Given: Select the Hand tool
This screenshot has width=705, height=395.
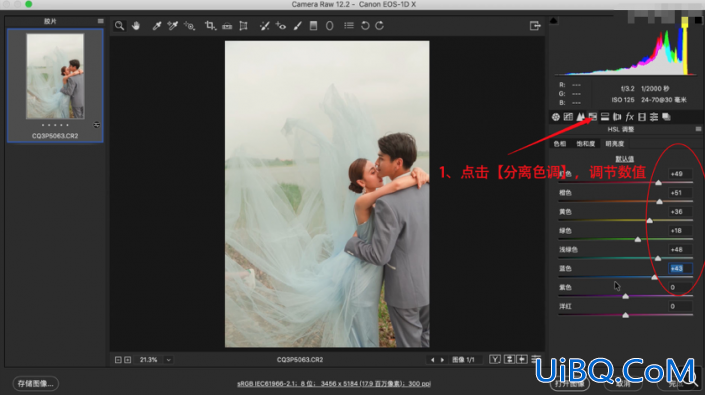Looking at the screenshot, I should 136,26.
